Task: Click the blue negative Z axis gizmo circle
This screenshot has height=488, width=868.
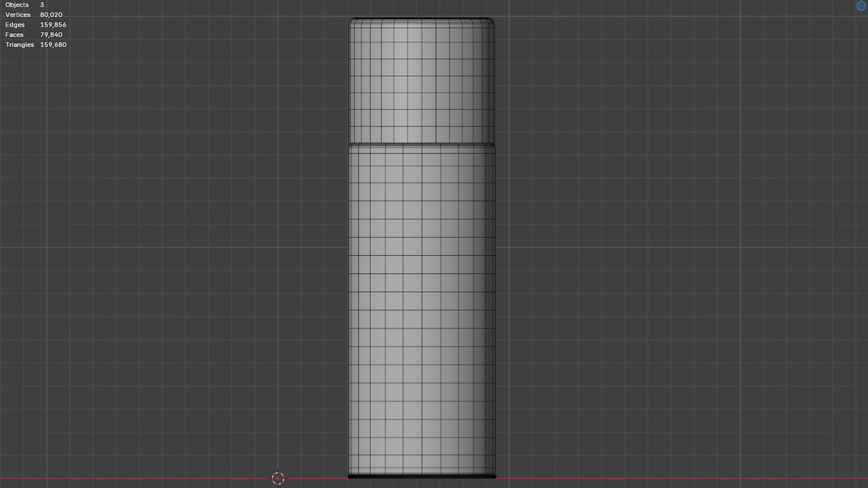Action: [861, 5]
